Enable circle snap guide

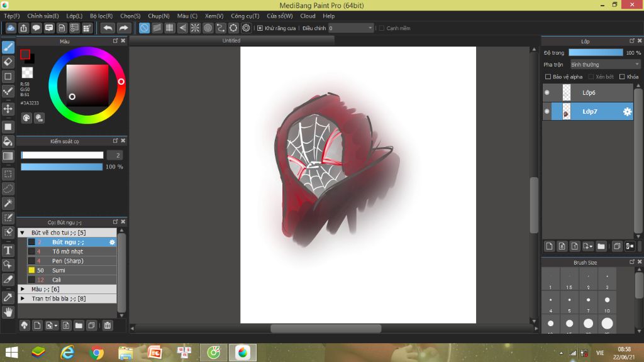pos(208,28)
